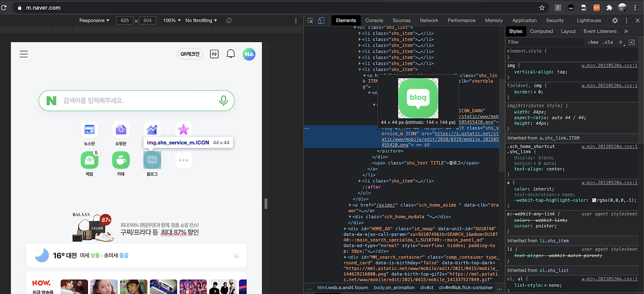644x294 pixels.
Task: Open the purple star shortcut icon
Action: click(x=183, y=130)
